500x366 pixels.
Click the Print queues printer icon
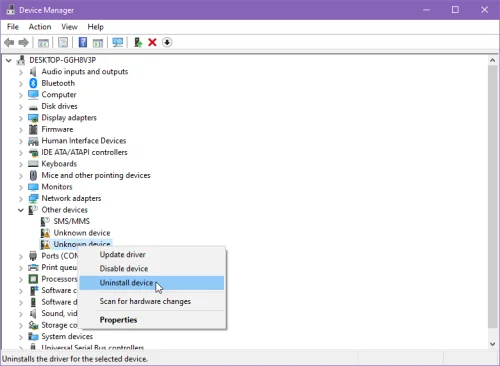pos(33,267)
